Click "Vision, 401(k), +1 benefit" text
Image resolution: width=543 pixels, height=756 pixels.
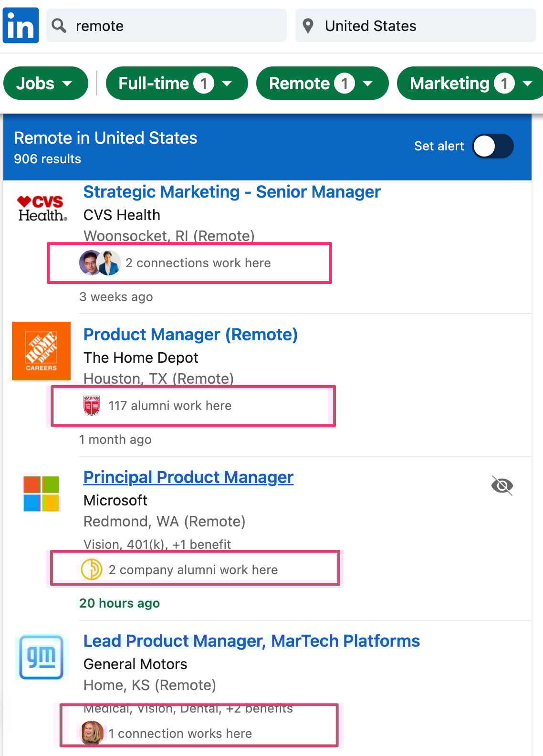157,545
